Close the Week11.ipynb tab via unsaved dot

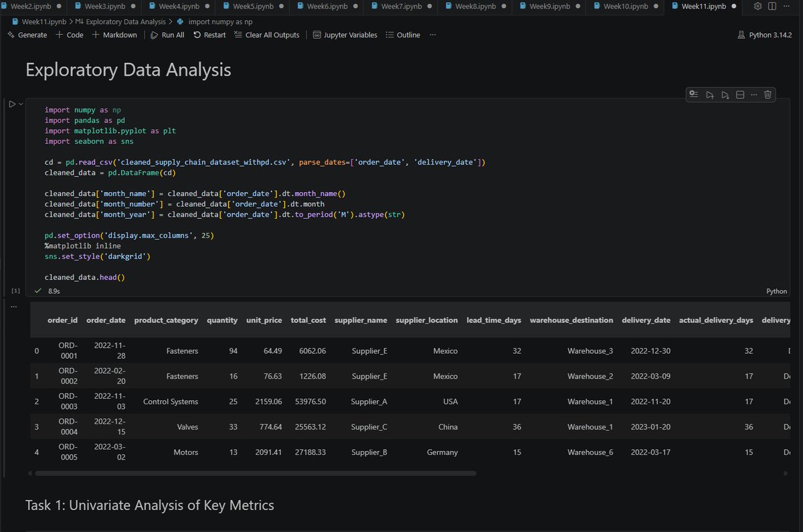click(x=735, y=6)
